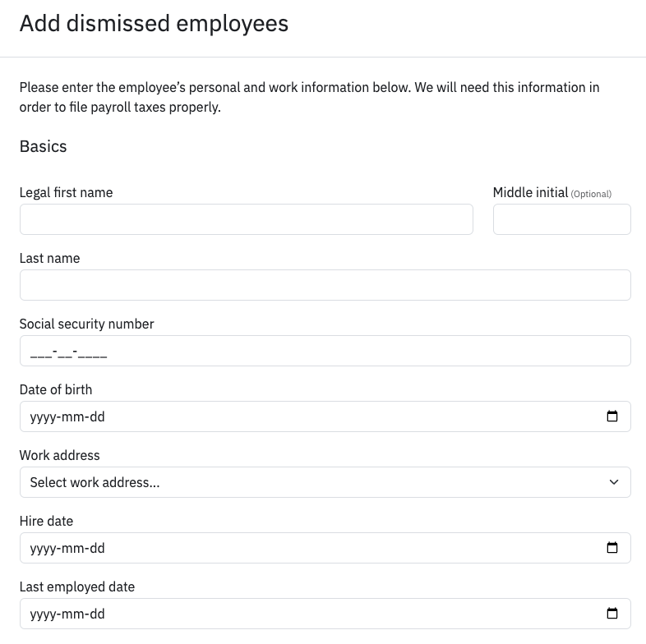646x644 pixels.
Task: Focus the Legal first name text box
Action: pyautogui.click(x=246, y=219)
